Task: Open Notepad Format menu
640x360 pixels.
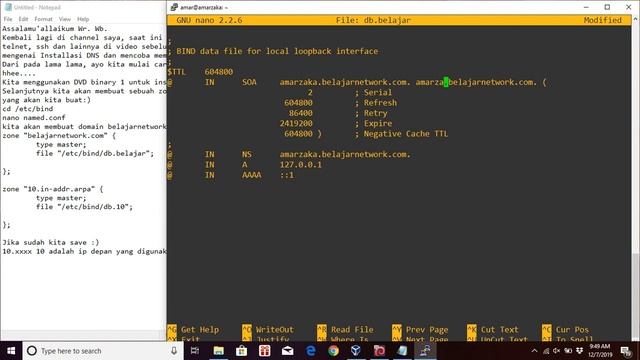Action: [x=43, y=19]
